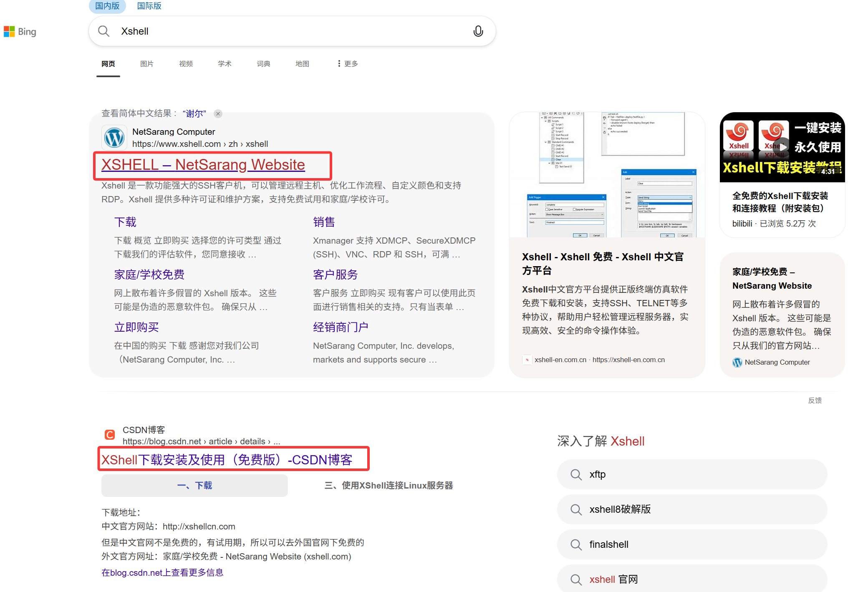
Task: Search related term xshell 官网
Action: coord(692,579)
